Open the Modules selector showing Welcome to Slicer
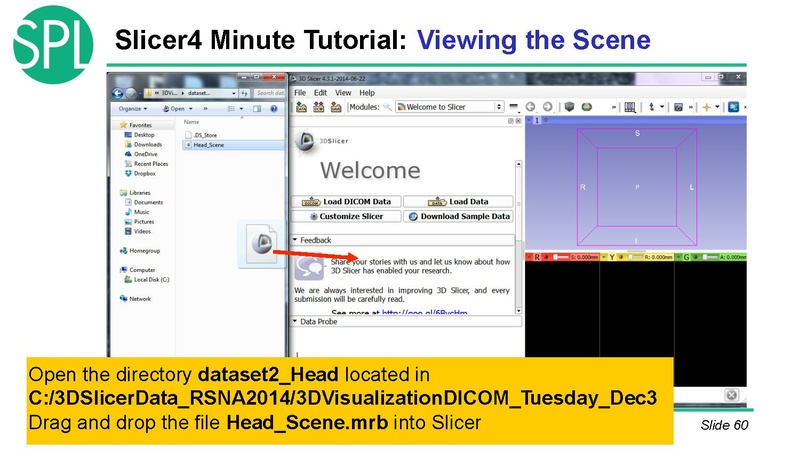 pos(449,107)
